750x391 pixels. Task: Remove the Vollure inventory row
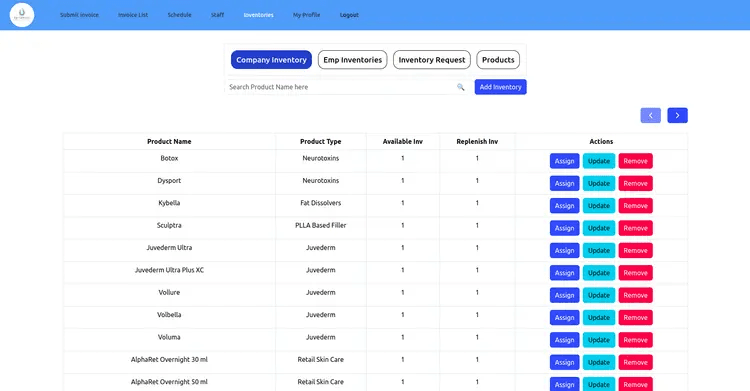(x=635, y=295)
